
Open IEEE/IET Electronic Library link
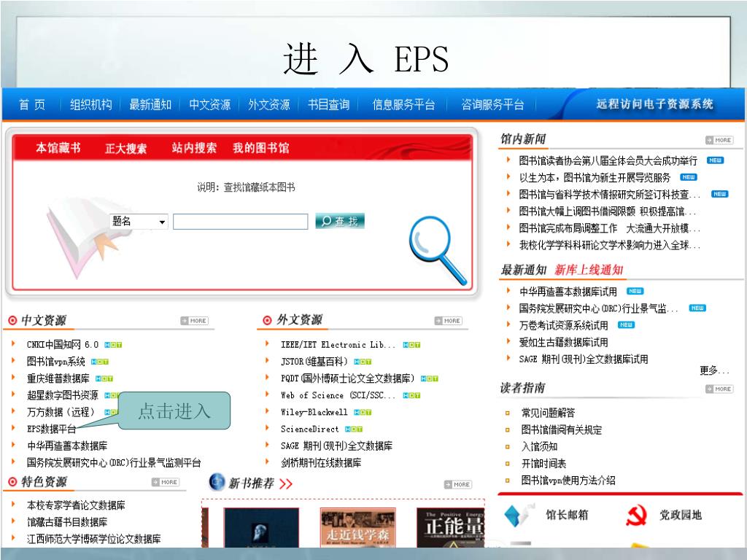tap(338, 344)
